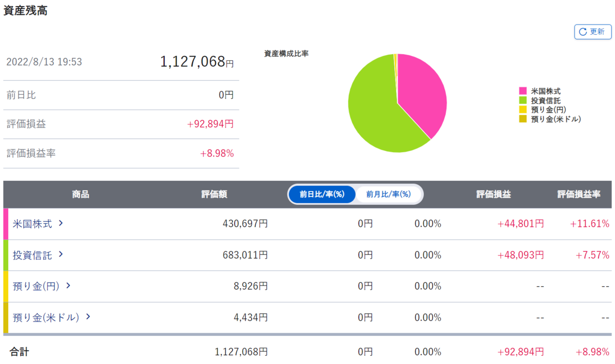
Task: Click the refresh circular arrow icon
Action: [x=583, y=32]
